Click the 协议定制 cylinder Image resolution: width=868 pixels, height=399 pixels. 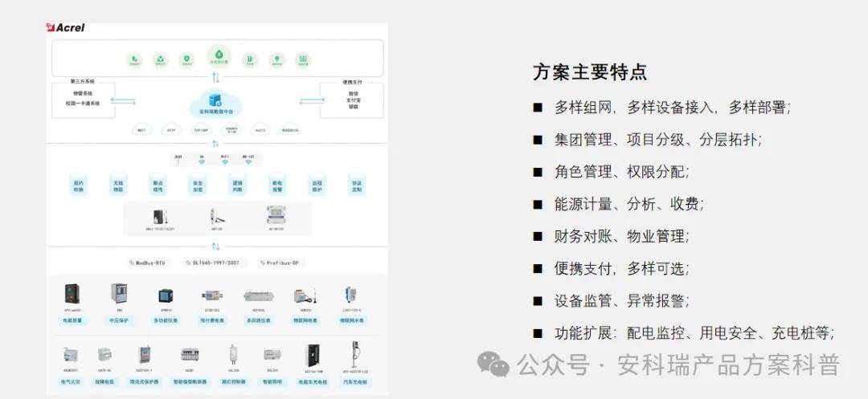pos(357,185)
